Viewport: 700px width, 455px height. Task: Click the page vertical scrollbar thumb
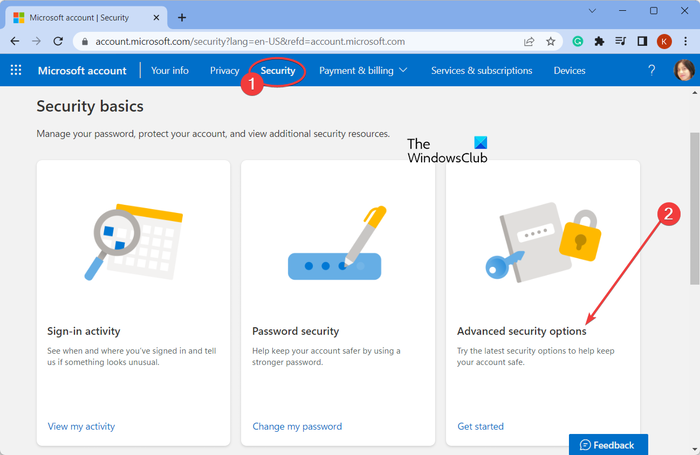[694, 208]
